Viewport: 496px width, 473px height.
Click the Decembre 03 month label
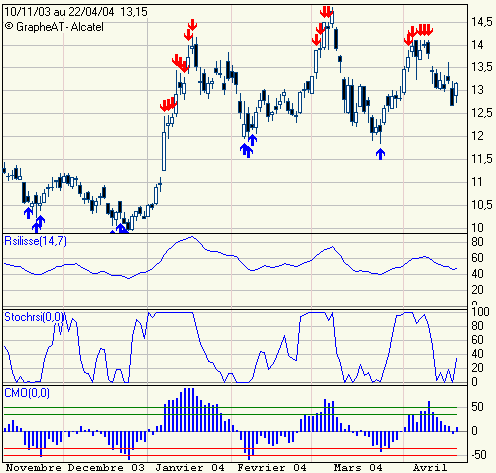(x=106, y=468)
